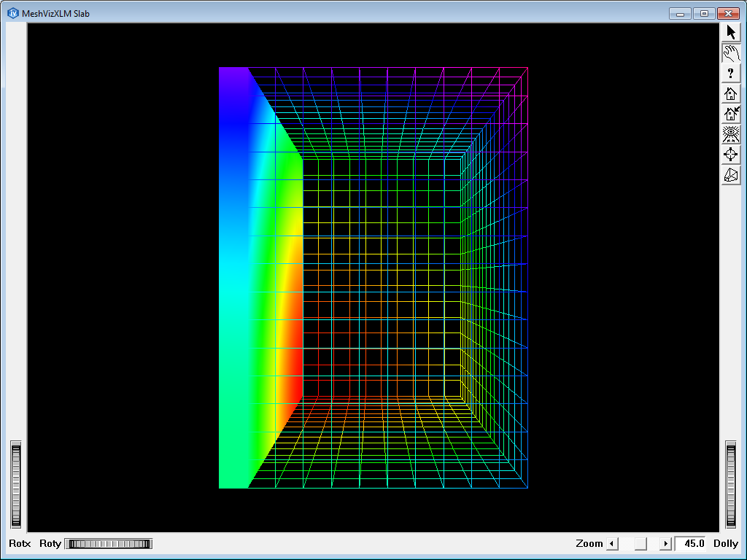This screenshot has height=560, width=747.
Task: Reset camera to home position
Action: pos(731,93)
